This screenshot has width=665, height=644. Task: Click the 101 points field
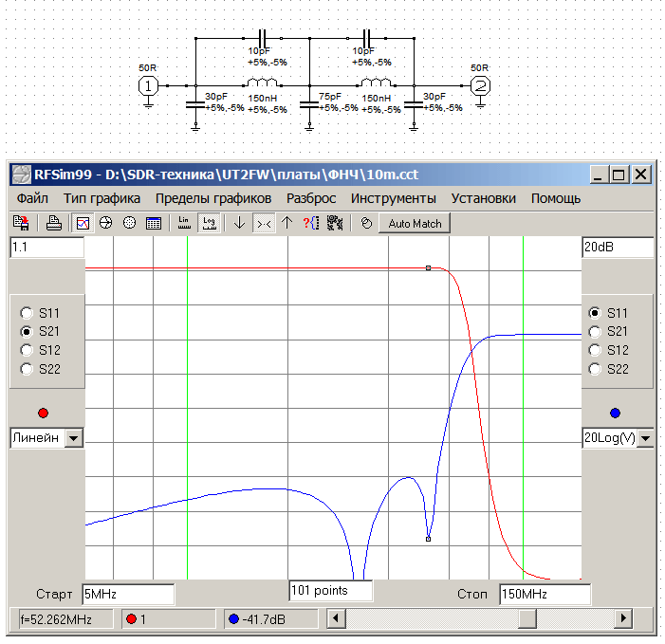point(331,591)
